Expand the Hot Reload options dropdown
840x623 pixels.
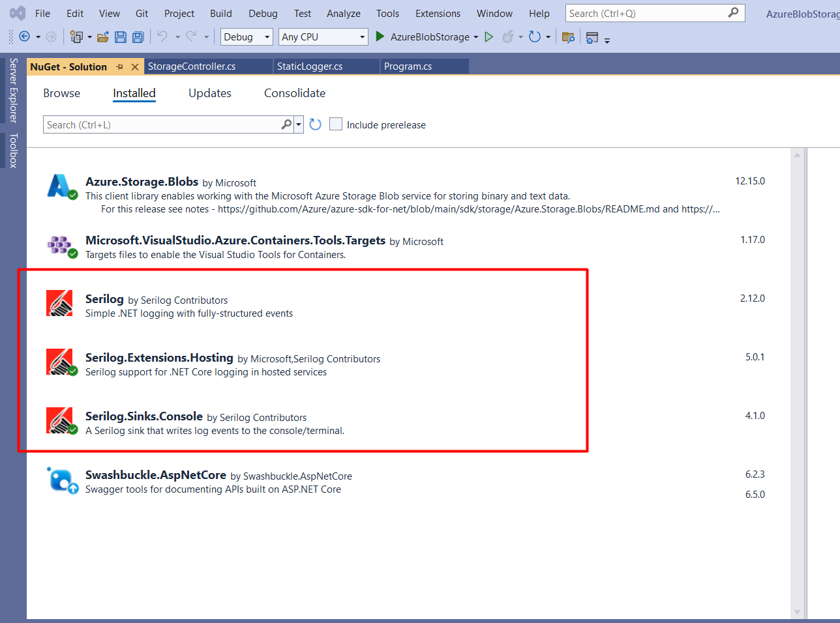coord(520,37)
